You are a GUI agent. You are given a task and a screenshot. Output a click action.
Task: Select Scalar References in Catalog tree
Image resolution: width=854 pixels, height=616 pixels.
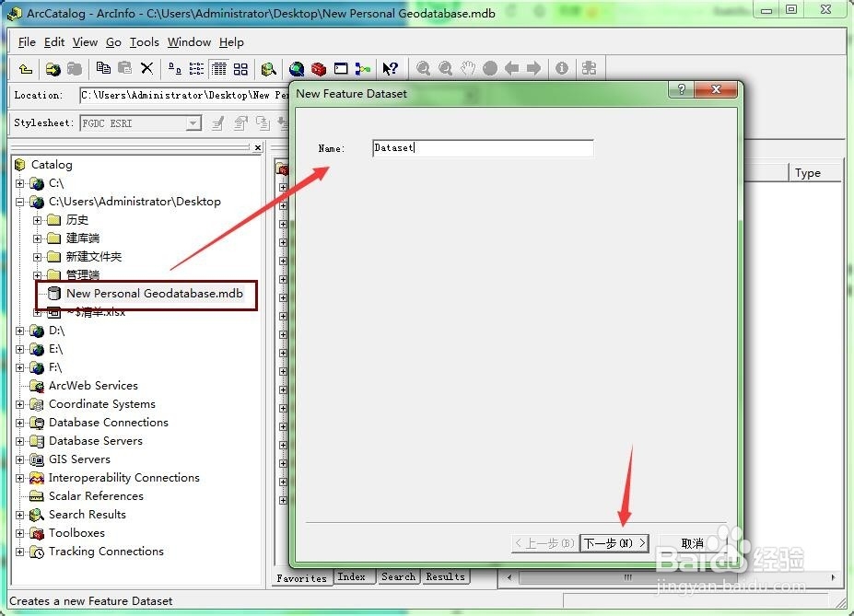tap(96, 496)
